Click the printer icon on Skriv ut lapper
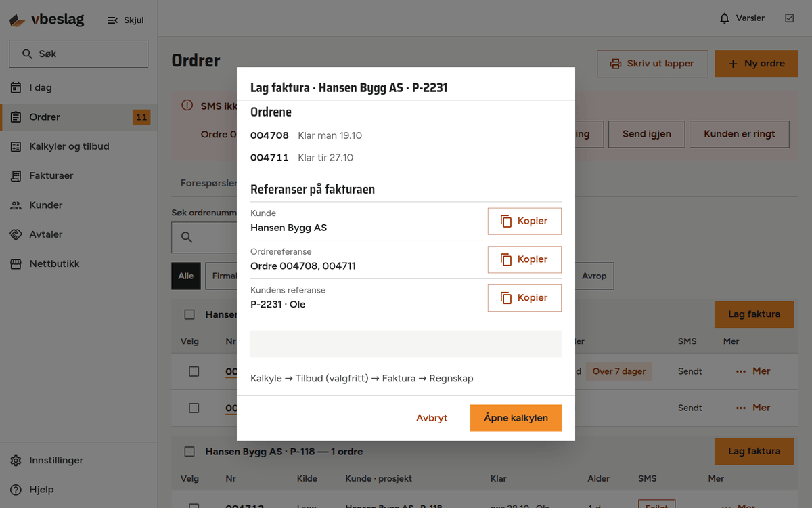The image size is (812, 508). (616, 64)
